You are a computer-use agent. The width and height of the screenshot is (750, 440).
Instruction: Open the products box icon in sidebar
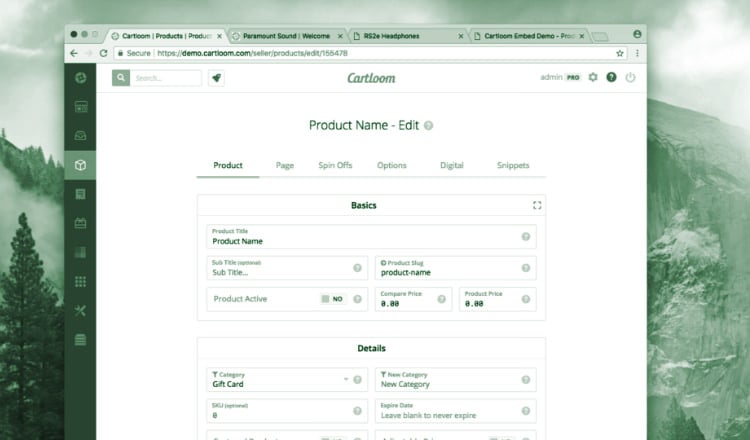tap(81, 165)
